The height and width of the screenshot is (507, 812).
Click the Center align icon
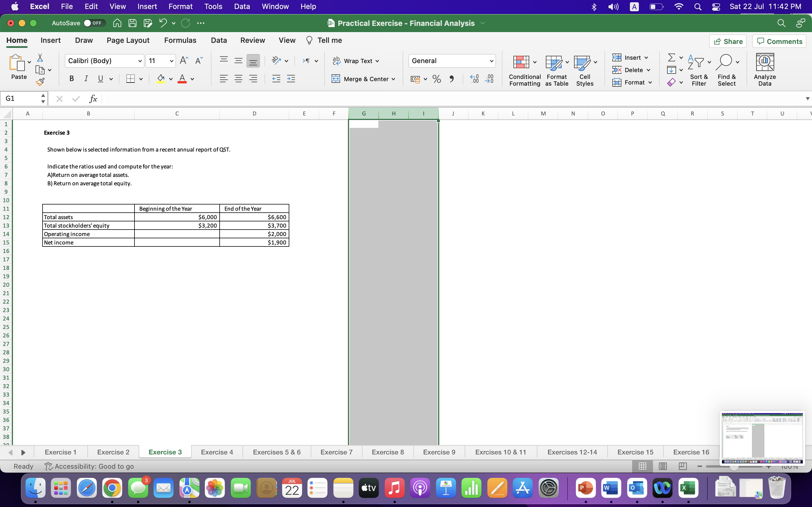(x=238, y=79)
